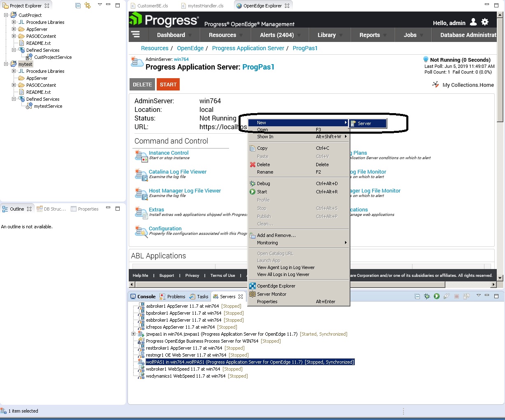
Task: Click the admin user profile icon
Action: pos(473,22)
